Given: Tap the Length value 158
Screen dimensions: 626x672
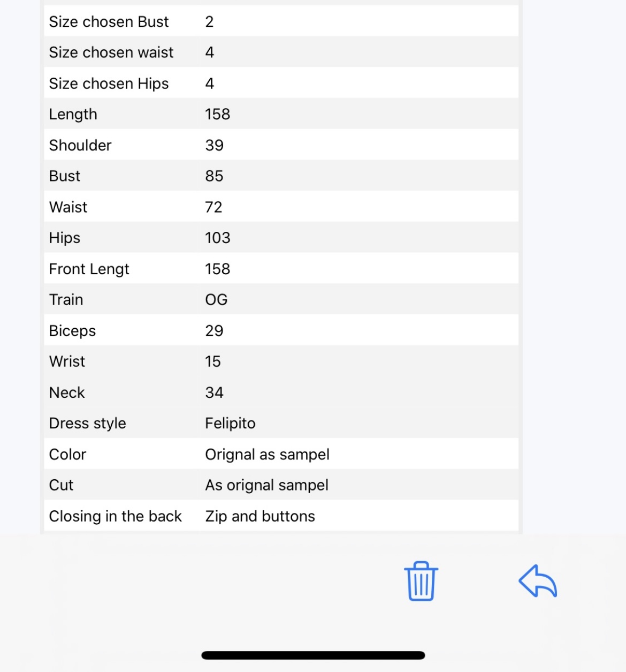Looking at the screenshot, I should point(217,114).
